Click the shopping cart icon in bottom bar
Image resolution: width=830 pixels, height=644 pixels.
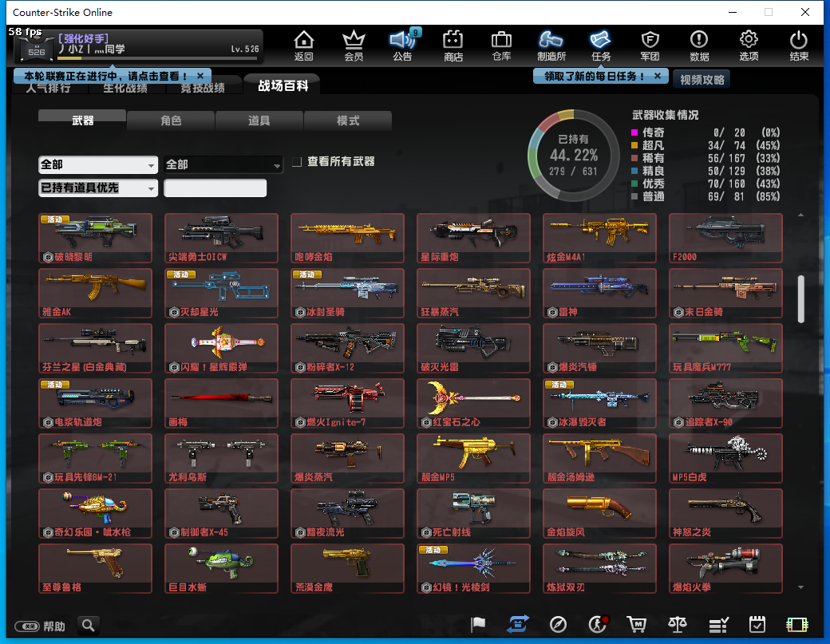(x=636, y=625)
